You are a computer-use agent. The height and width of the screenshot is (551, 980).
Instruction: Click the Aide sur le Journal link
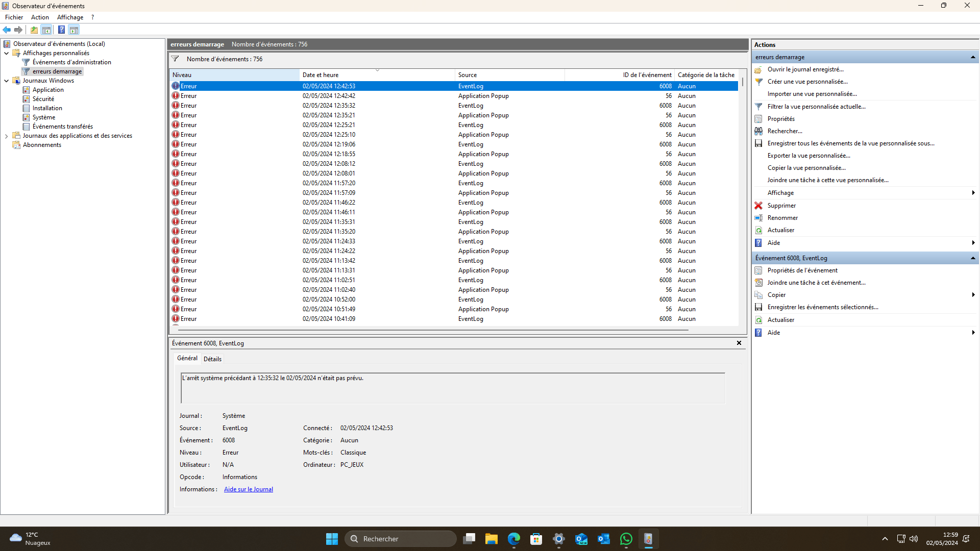[x=249, y=489]
